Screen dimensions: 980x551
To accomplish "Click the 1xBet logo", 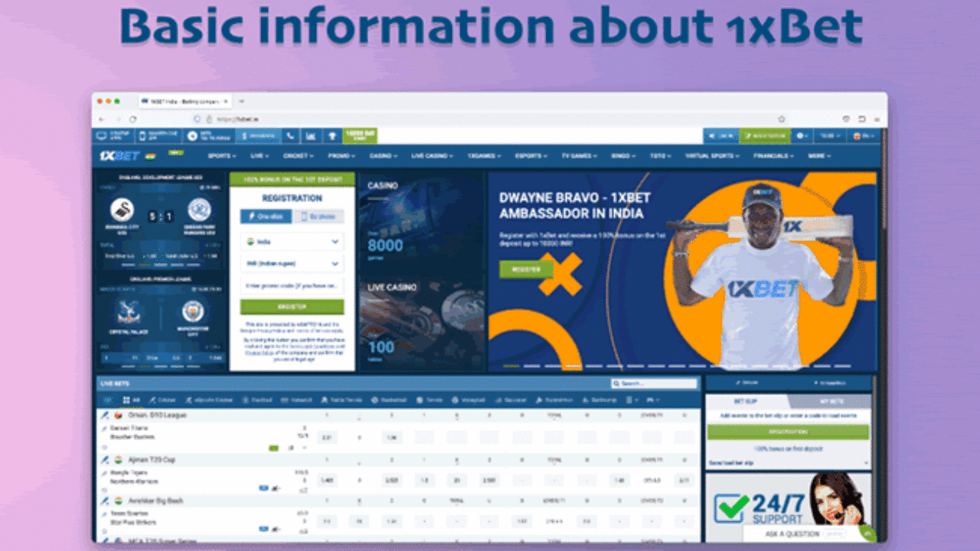I will (120, 155).
